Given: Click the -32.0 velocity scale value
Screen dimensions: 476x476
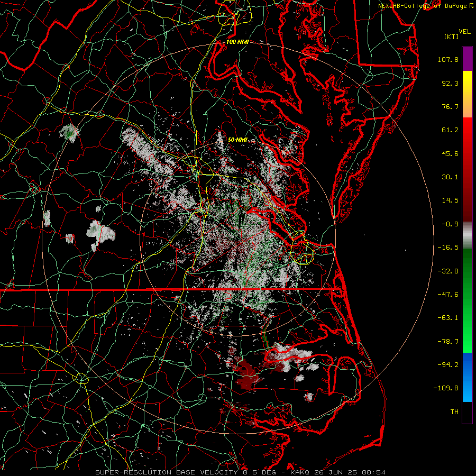Looking at the screenshot, I should coord(448,271).
